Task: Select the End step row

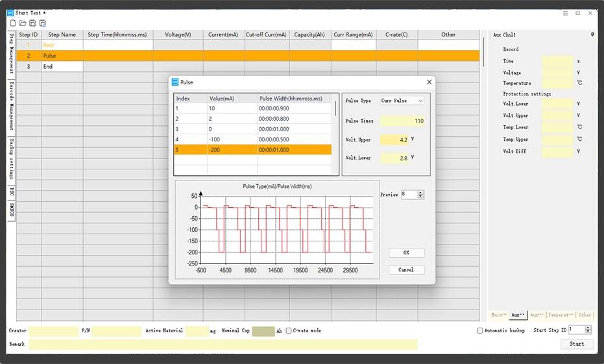Action: point(248,67)
